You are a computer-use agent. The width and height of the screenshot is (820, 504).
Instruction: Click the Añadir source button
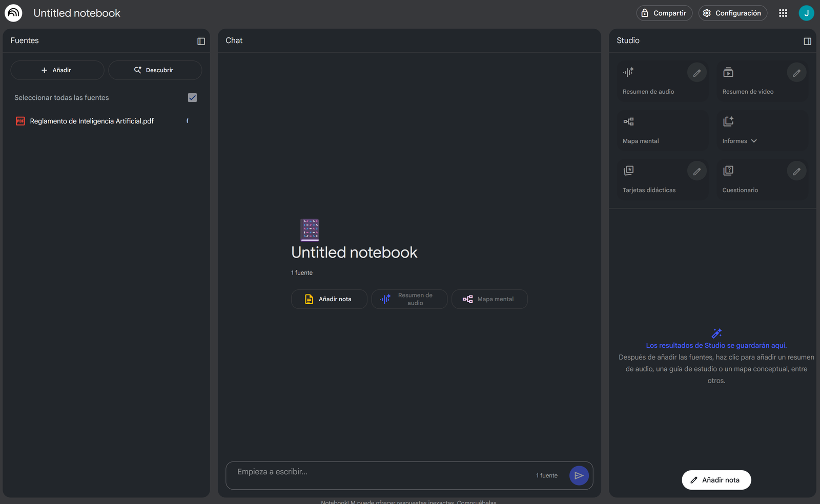point(57,70)
